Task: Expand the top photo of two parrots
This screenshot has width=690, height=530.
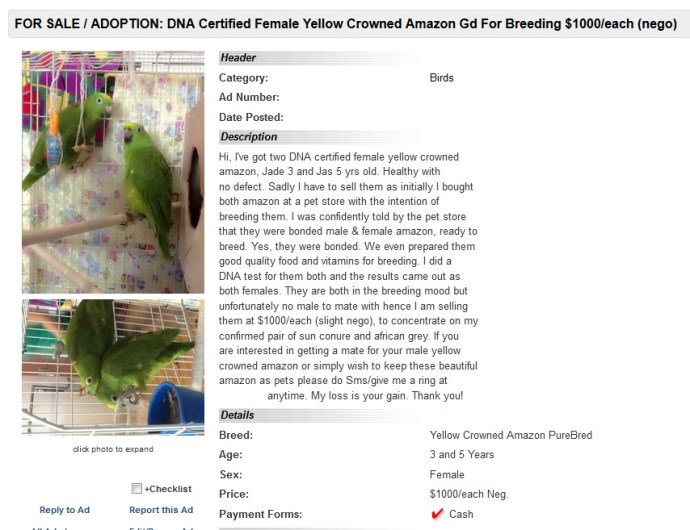Action: click(x=112, y=171)
